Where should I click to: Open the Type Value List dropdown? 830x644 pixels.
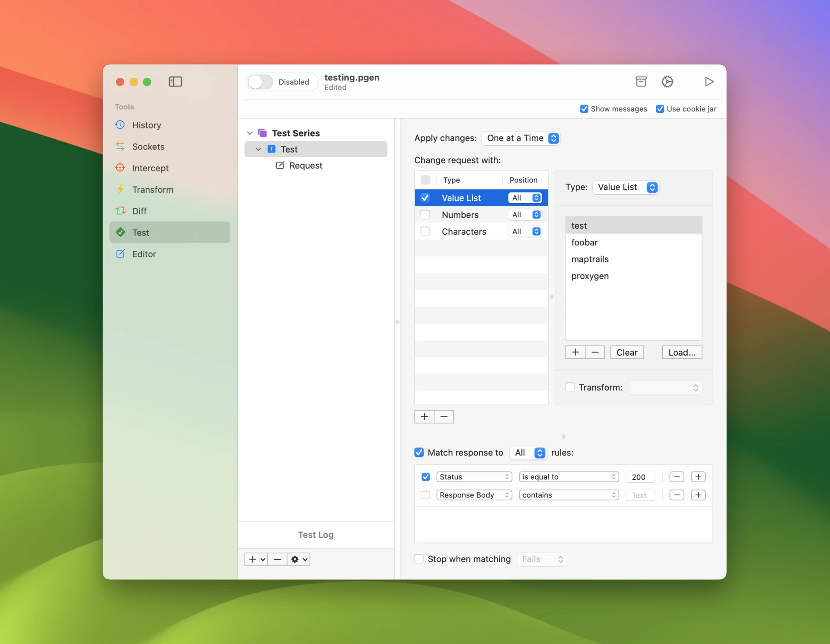[625, 187]
